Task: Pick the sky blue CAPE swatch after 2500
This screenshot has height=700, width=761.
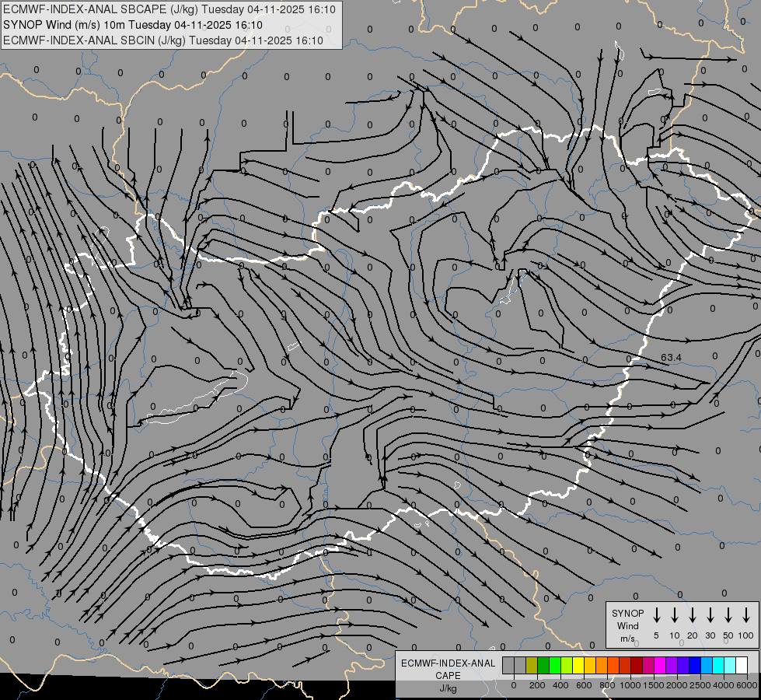Action: tap(707, 665)
